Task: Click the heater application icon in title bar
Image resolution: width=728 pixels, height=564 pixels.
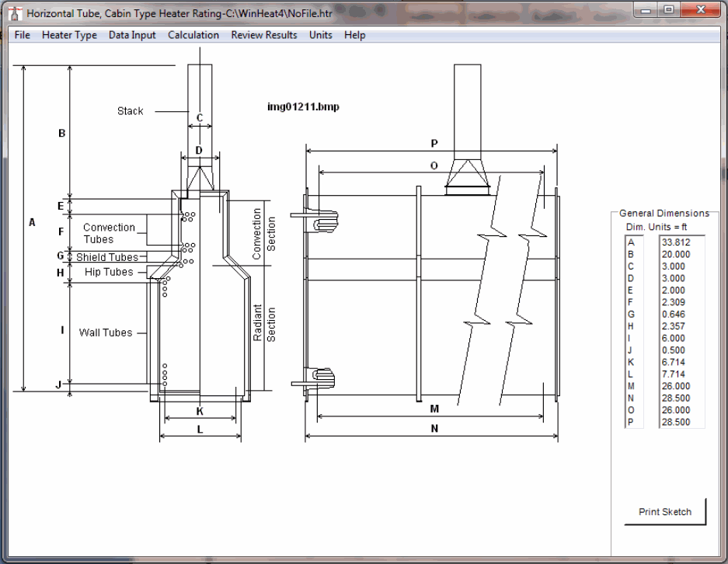Action: pyautogui.click(x=16, y=13)
